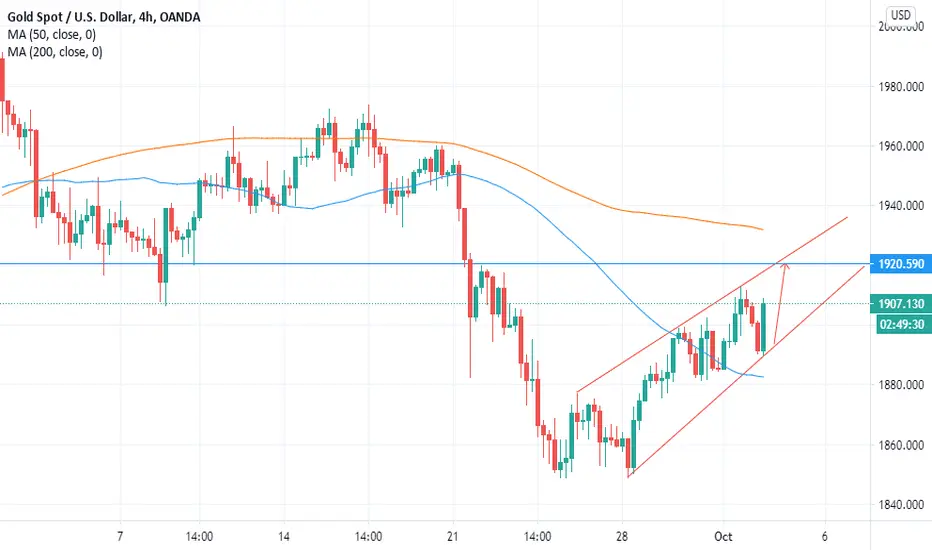Screen dimensions: 932x550
Task: Select the upper red channel trendline
Action: pyautogui.click(x=713, y=304)
